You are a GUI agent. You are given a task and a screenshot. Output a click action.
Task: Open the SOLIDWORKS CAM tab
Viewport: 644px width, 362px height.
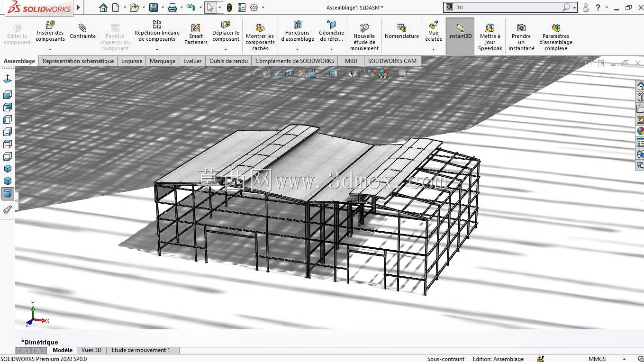pyautogui.click(x=392, y=61)
